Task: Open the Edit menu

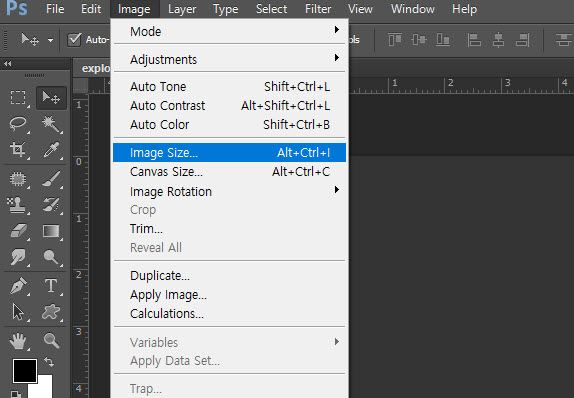Action: click(91, 9)
